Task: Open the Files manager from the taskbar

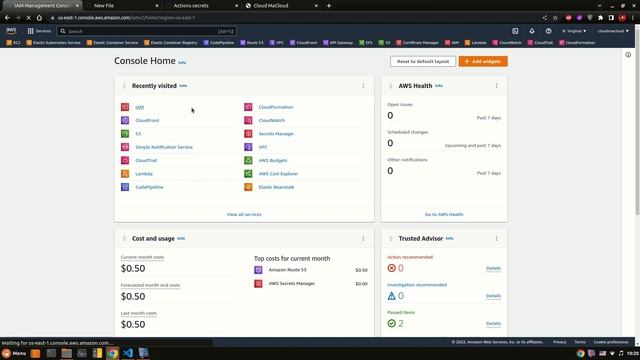Action: 67,353
